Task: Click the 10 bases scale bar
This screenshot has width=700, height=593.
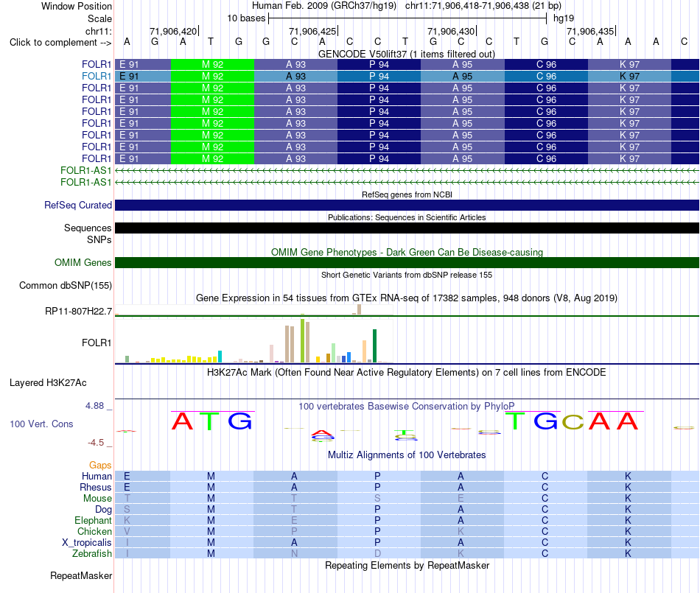Action: point(407,18)
